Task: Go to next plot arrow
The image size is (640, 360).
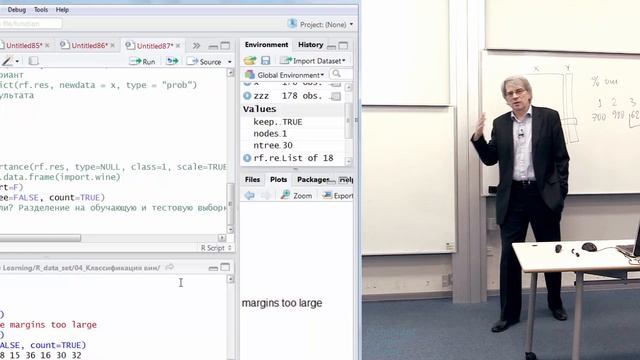Action: [x=265, y=196]
